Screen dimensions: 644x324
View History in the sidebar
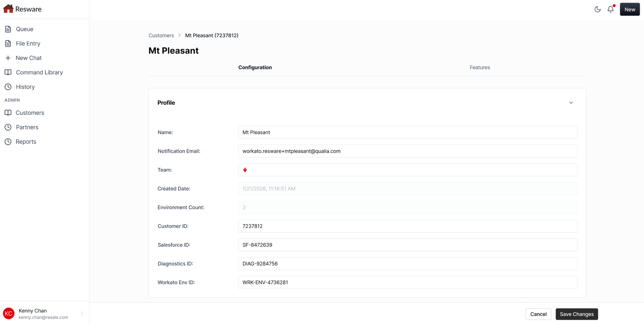coord(25,87)
